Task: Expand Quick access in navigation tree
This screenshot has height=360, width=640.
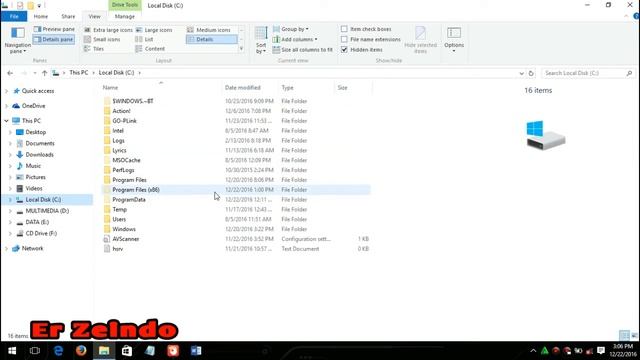Action: point(7,91)
